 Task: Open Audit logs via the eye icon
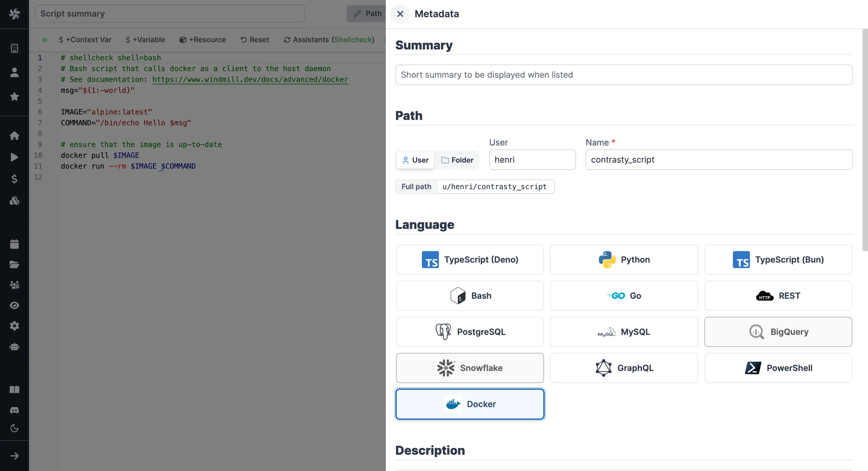(x=14, y=305)
